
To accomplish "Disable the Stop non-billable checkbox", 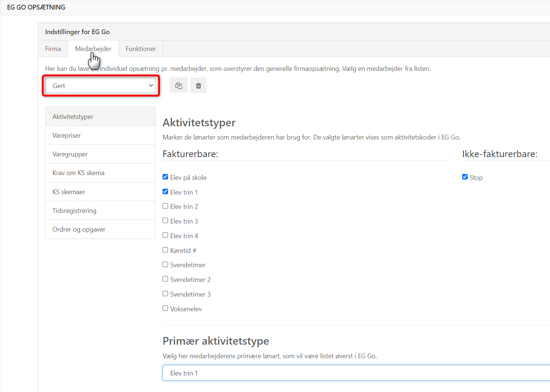I will point(465,177).
